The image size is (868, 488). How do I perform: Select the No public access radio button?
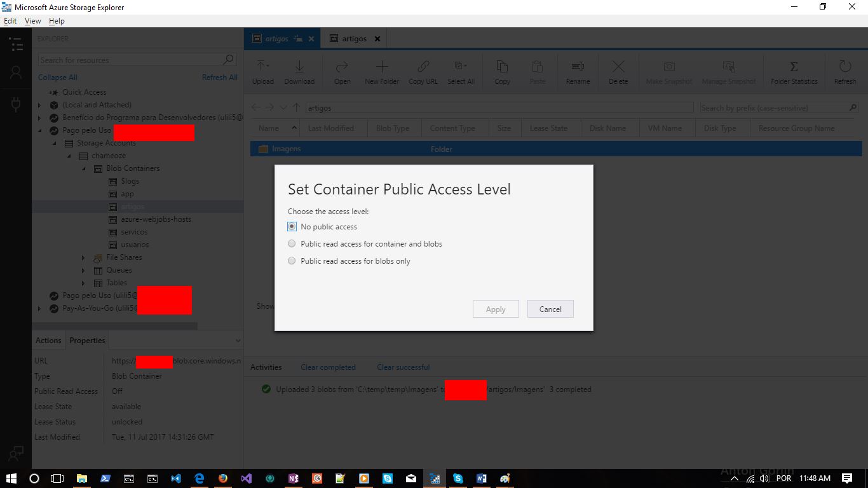point(292,227)
